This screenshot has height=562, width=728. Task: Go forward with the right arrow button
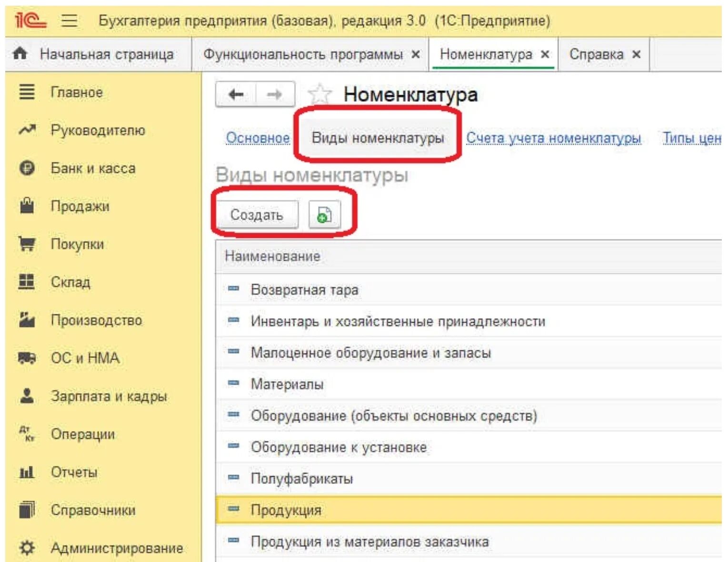pos(275,95)
